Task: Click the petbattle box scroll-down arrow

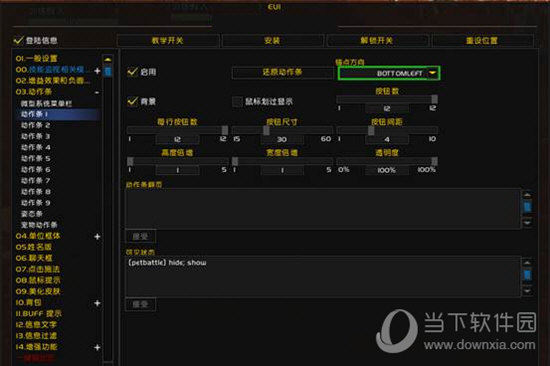Action: [x=527, y=291]
